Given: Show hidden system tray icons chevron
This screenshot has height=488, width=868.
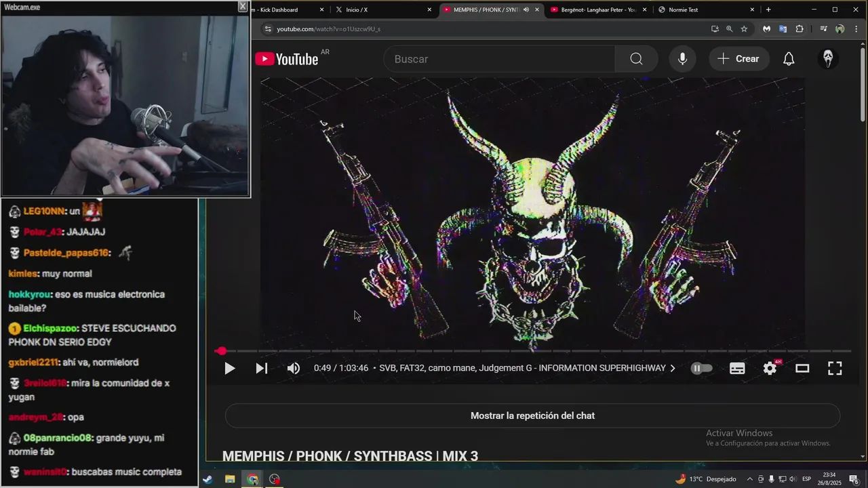Looking at the screenshot, I should click(750, 479).
